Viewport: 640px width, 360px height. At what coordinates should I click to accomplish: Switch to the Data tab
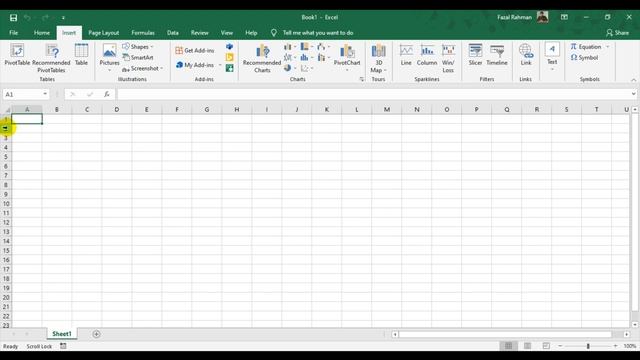click(173, 33)
